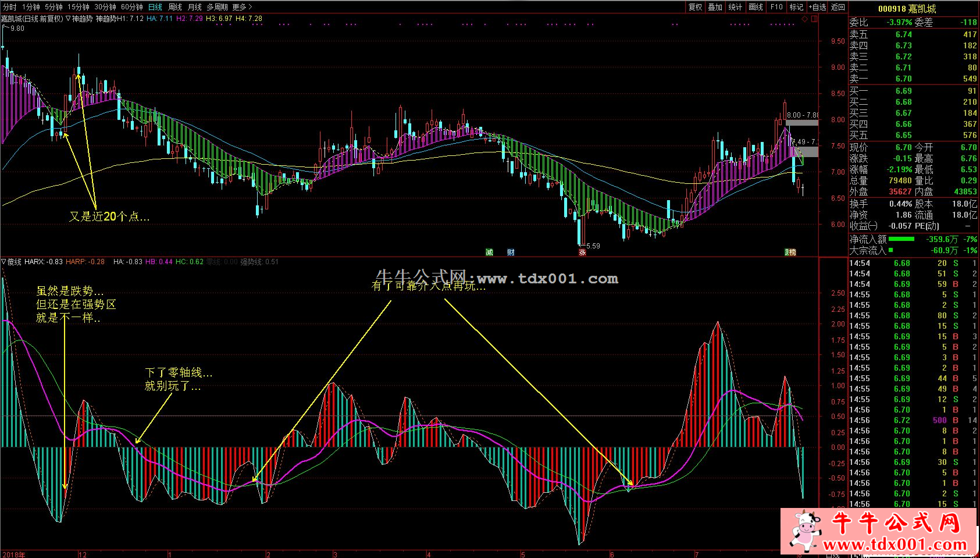Screen dimensions: 980x558
Task: Click the 减 event marker
Action: point(489,252)
